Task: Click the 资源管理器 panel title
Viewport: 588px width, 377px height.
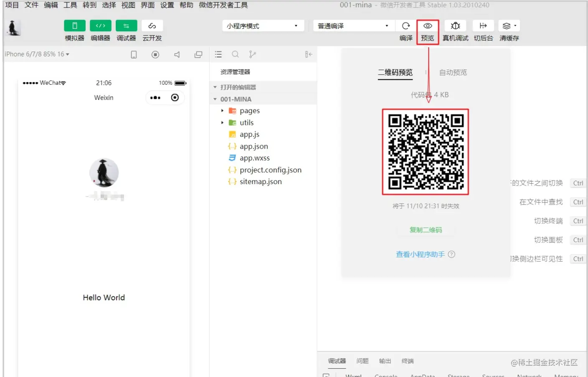Action: [236, 72]
